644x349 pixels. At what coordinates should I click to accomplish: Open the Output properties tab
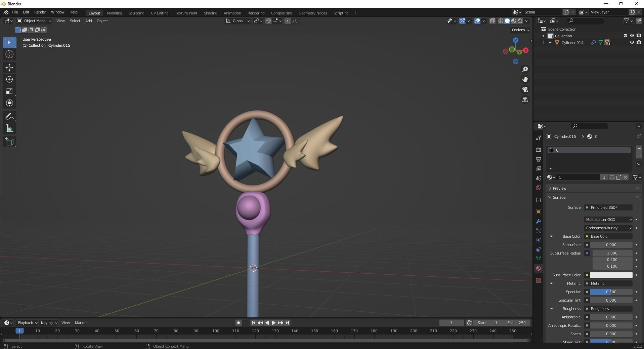click(x=539, y=159)
